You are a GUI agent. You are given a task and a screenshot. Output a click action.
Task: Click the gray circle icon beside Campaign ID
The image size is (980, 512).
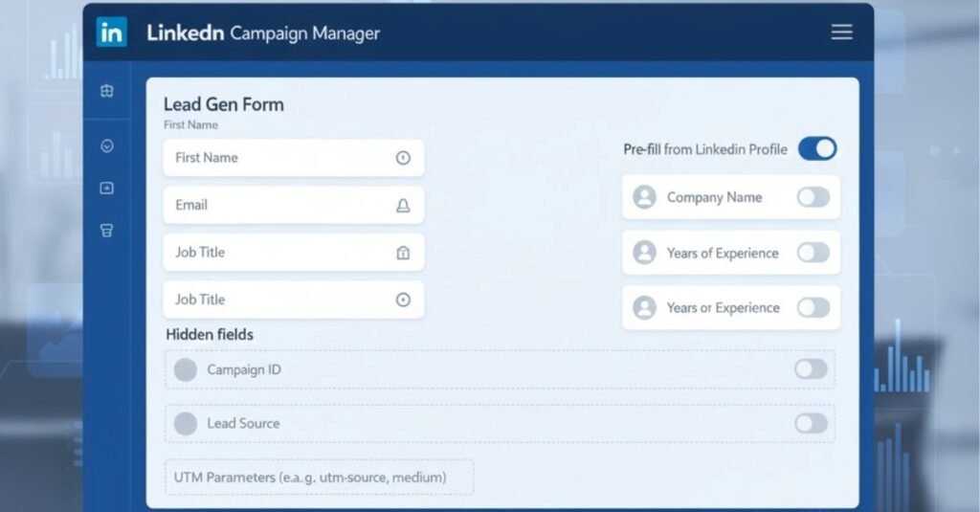click(186, 369)
